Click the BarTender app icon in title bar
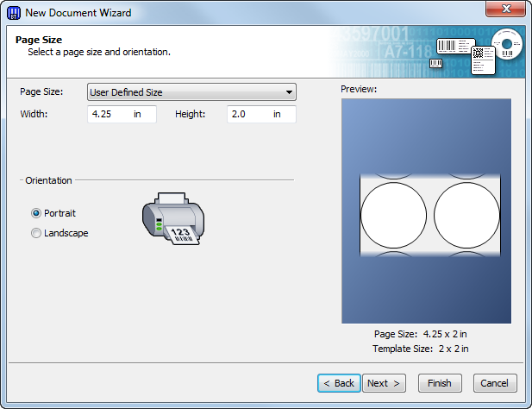Viewport: 532px width, 409px height. pos(14,13)
